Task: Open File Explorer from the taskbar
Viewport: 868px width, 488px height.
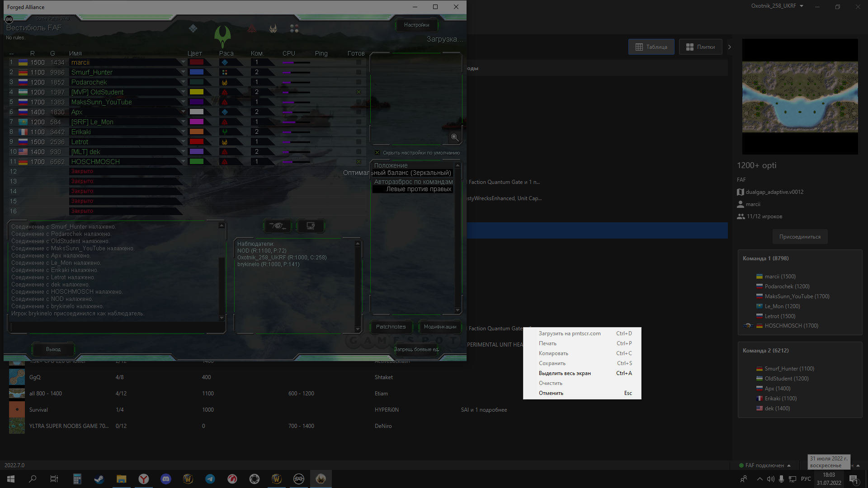Action: (x=121, y=479)
